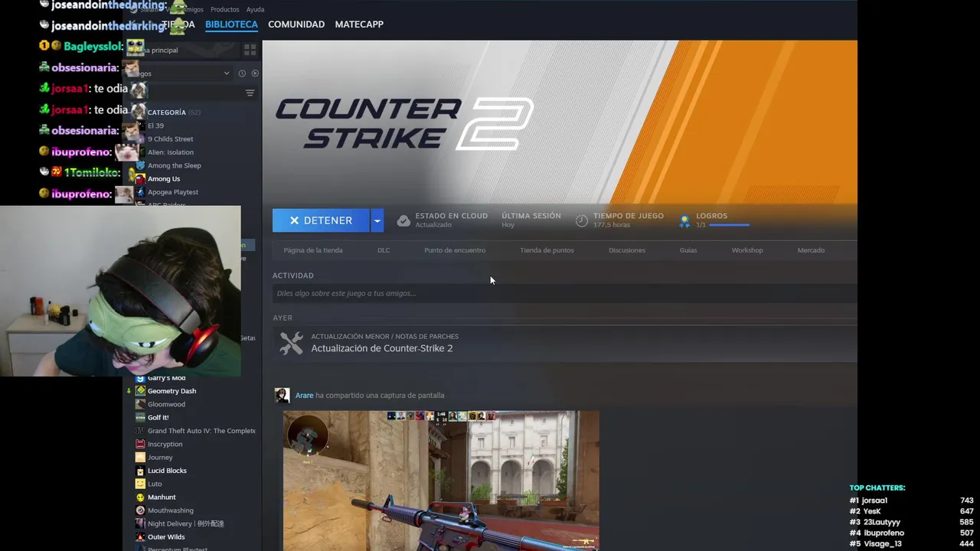
Task: Open the Discusiones tab
Action: [627, 250]
